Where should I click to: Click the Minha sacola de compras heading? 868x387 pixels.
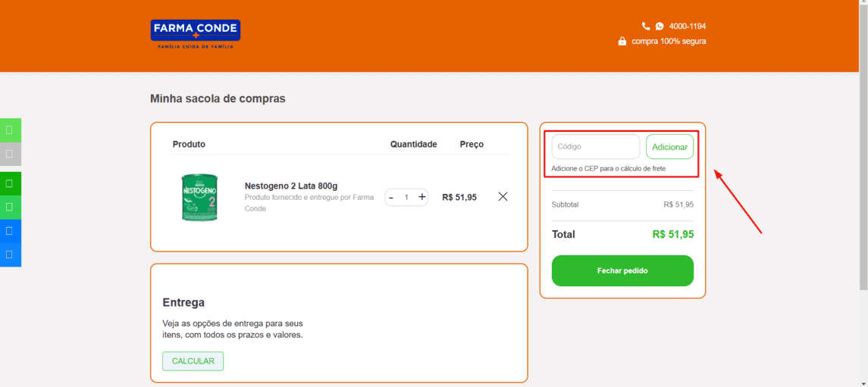[x=218, y=99]
